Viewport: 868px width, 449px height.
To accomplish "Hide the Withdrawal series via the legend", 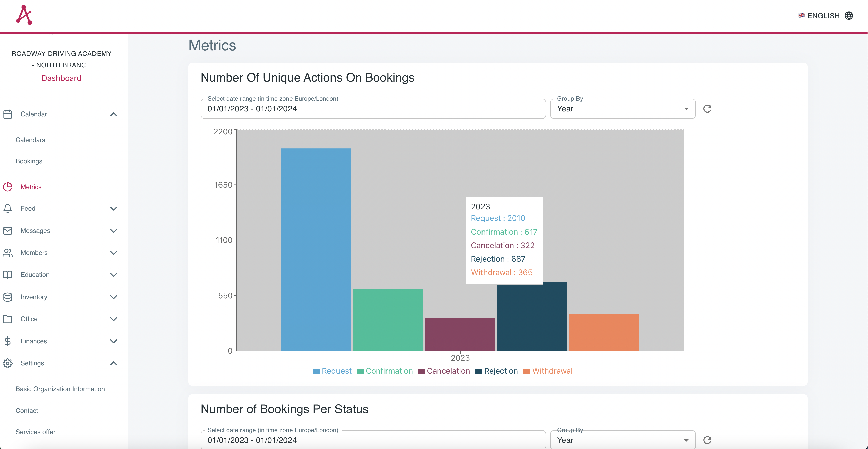I will [547, 371].
